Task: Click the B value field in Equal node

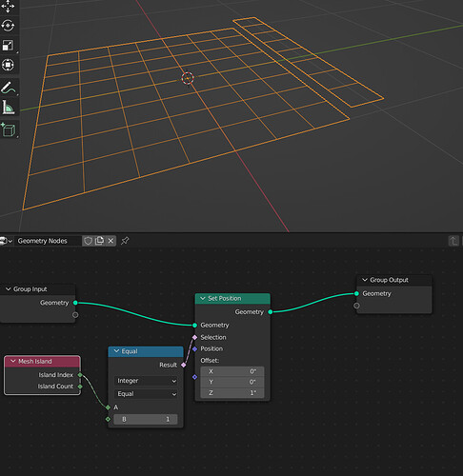Action: tap(146, 419)
